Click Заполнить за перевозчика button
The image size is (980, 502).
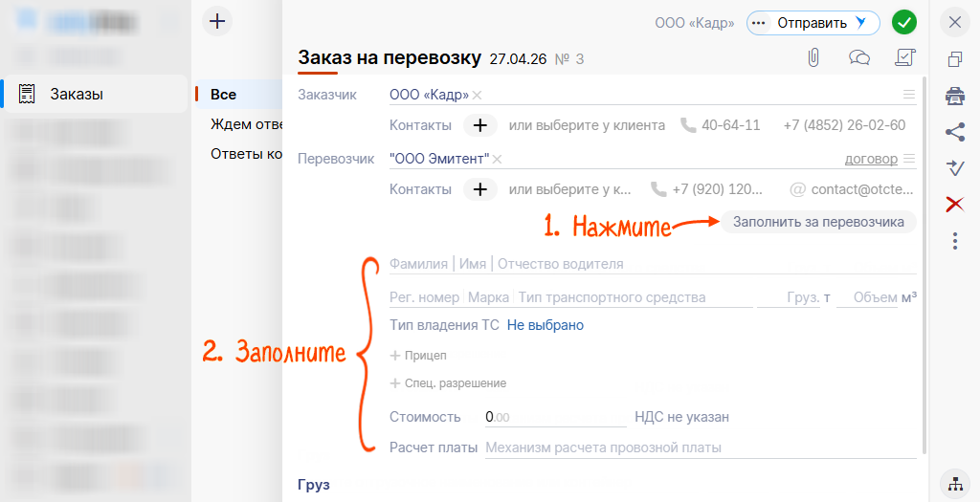[x=818, y=222]
